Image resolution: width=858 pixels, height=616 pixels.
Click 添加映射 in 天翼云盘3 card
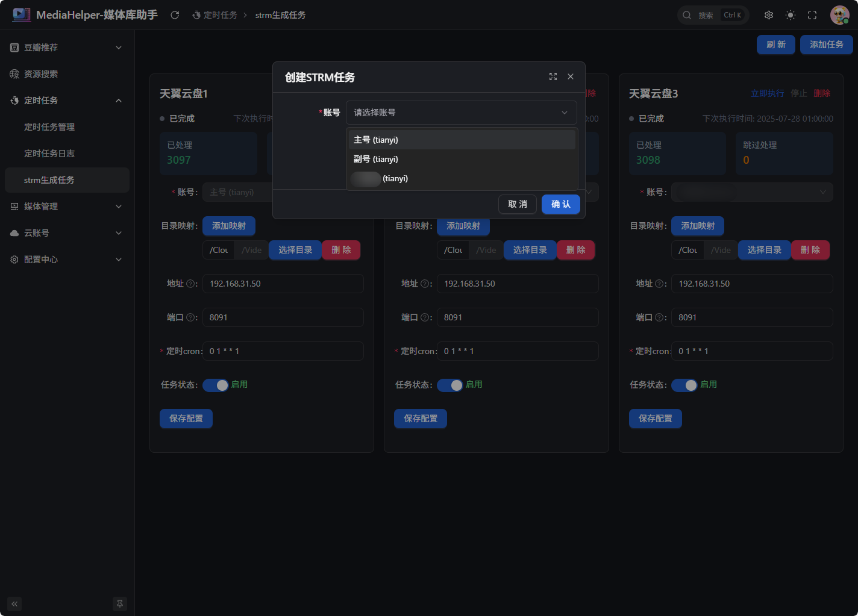point(698,226)
